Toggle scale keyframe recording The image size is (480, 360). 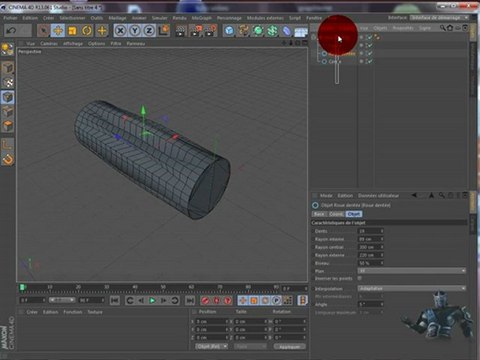coord(254,301)
